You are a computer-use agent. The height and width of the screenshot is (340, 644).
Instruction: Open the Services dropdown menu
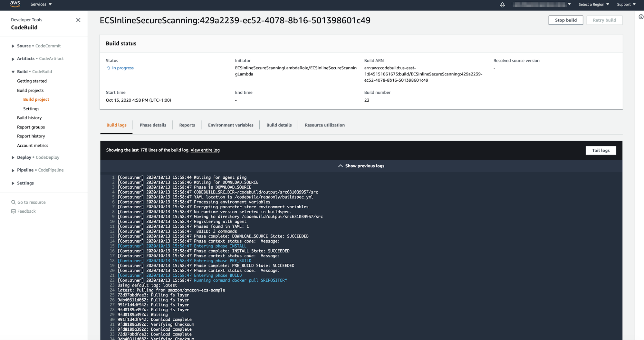pyautogui.click(x=41, y=4)
